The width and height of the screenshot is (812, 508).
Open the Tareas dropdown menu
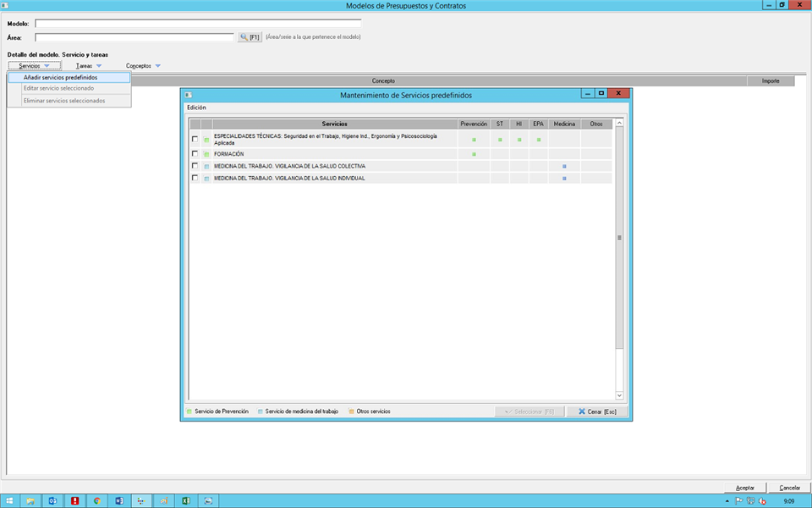(88, 65)
